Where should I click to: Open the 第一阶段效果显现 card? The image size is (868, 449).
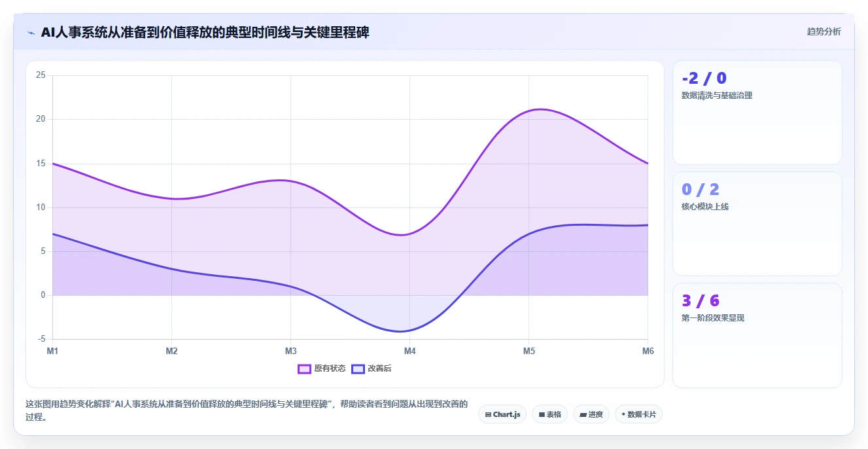coord(757,335)
